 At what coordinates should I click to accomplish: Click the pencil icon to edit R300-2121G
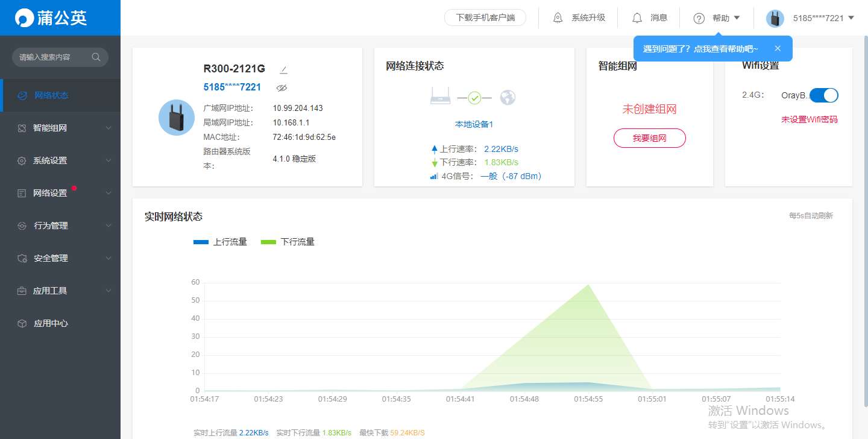tap(283, 68)
